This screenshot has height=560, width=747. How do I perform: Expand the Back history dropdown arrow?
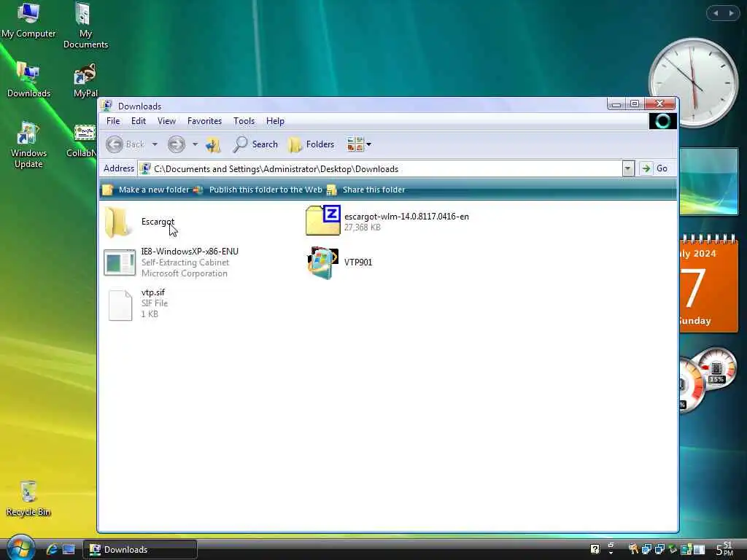155,144
